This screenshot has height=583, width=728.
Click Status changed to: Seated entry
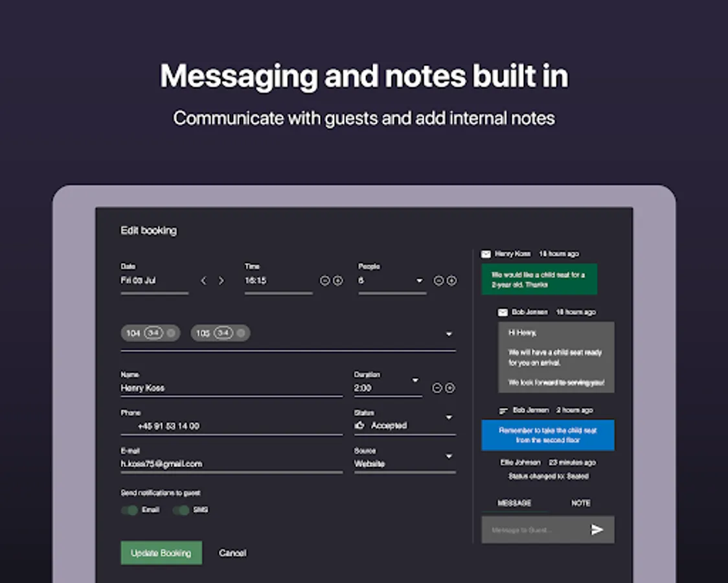point(549,476)
